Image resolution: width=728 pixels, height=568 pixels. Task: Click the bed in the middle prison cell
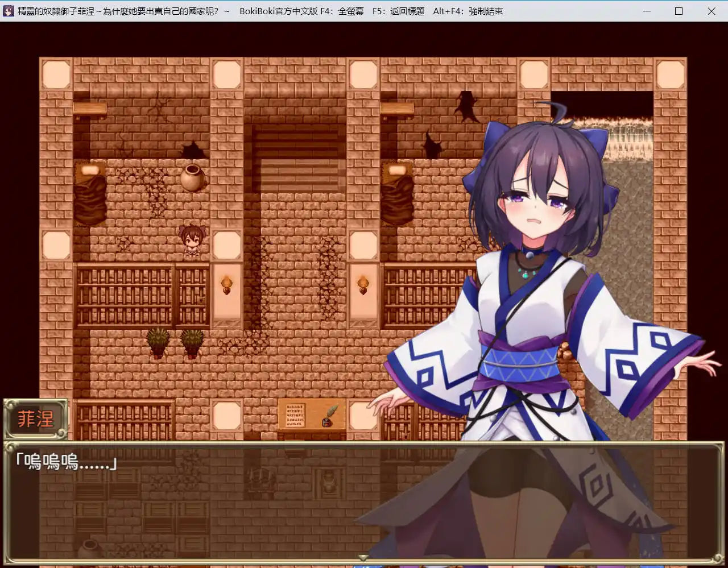398,194
